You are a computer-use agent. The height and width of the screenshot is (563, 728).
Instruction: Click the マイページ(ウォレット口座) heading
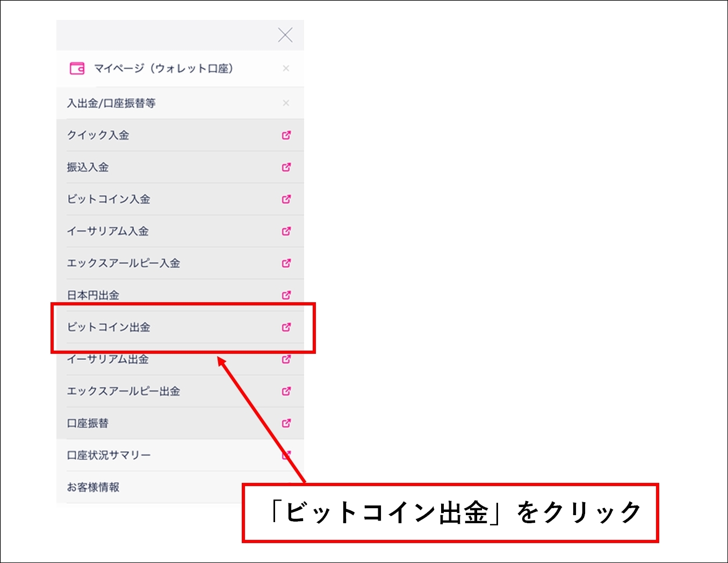163,68
